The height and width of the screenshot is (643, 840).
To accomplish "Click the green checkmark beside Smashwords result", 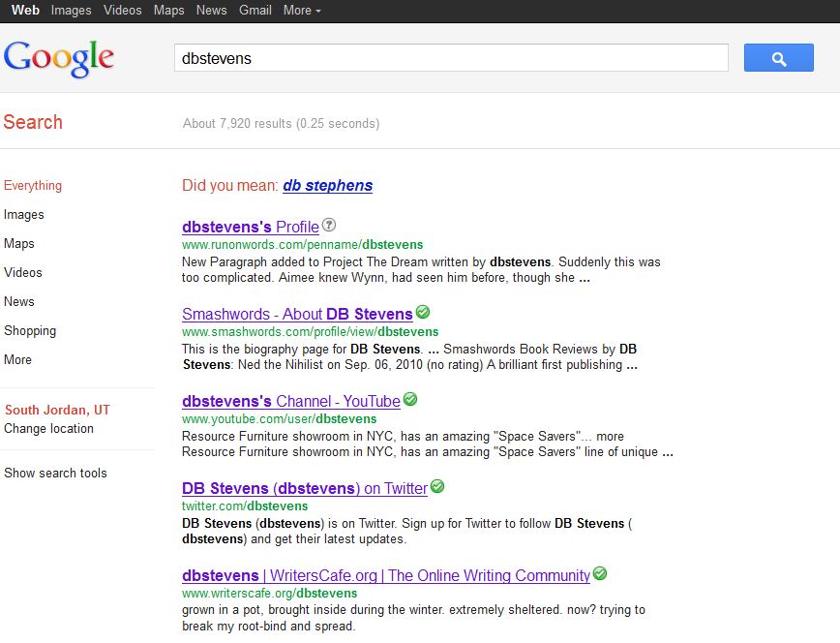I will tap(423, 312).
